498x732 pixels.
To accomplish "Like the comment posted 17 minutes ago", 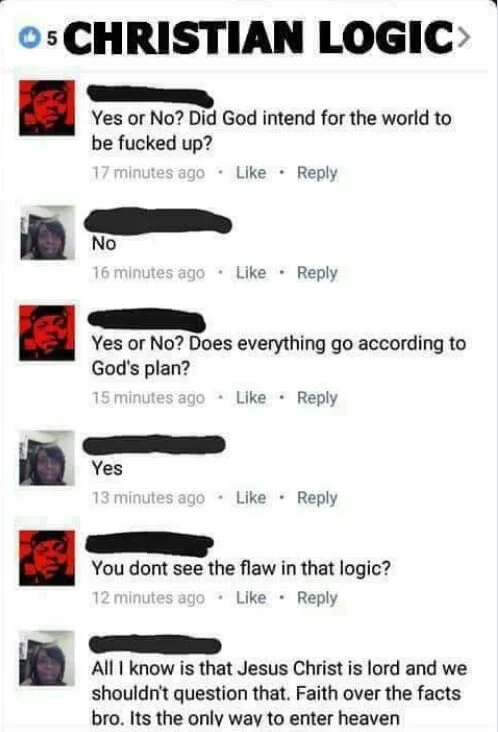I will coord(251,173).
